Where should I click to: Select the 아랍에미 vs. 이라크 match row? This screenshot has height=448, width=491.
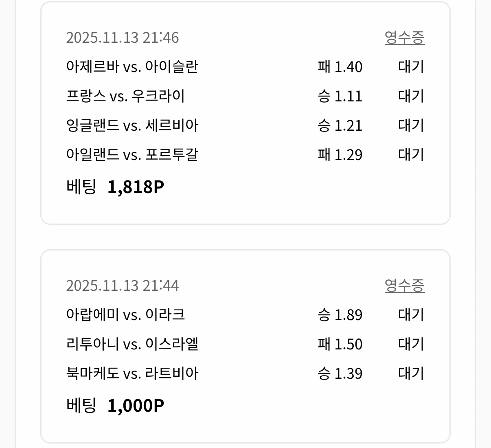point(126,314)
